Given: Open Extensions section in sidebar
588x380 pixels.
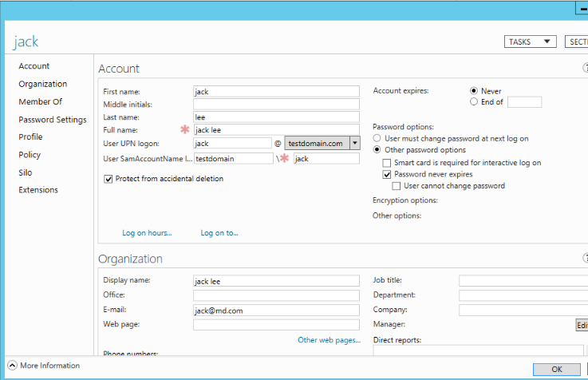Looking at the screenshot, I should pos(38,190).
